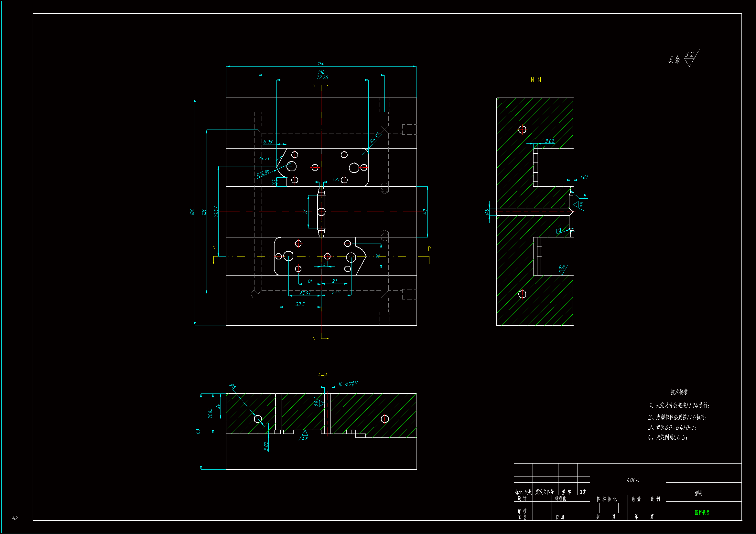The width and height of the screenshot is (756, 534).
Task: Select the 8° angle annotation in N-N section
Action: tap(586, 196)
